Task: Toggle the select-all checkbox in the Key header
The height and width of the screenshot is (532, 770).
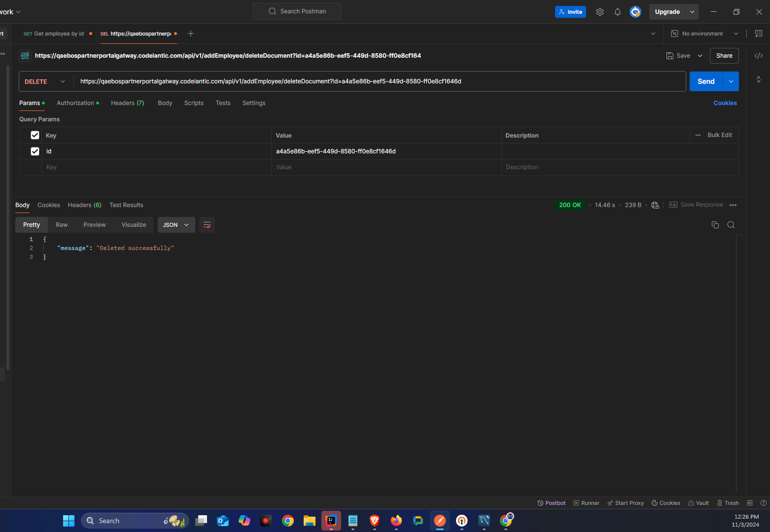Action: click(35, 135)
